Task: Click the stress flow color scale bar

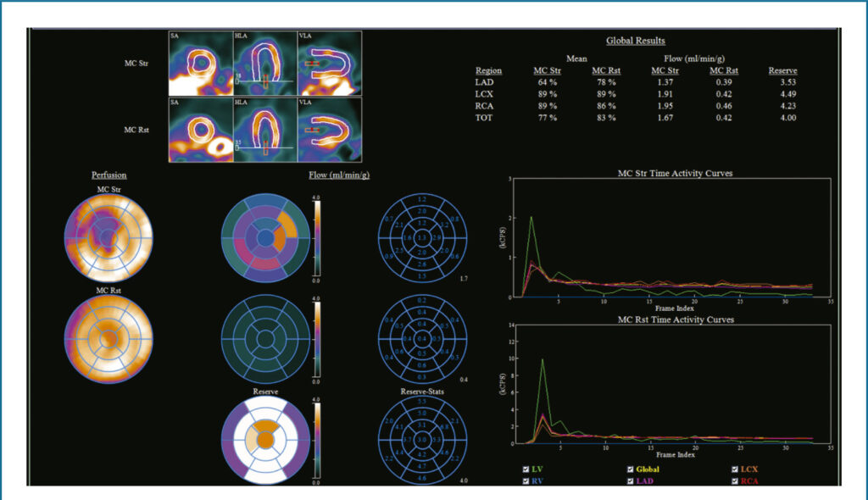Action: (317, 239)
